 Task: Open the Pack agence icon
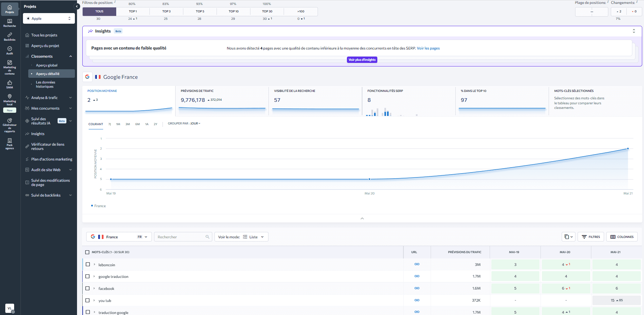tap(10, 144)
